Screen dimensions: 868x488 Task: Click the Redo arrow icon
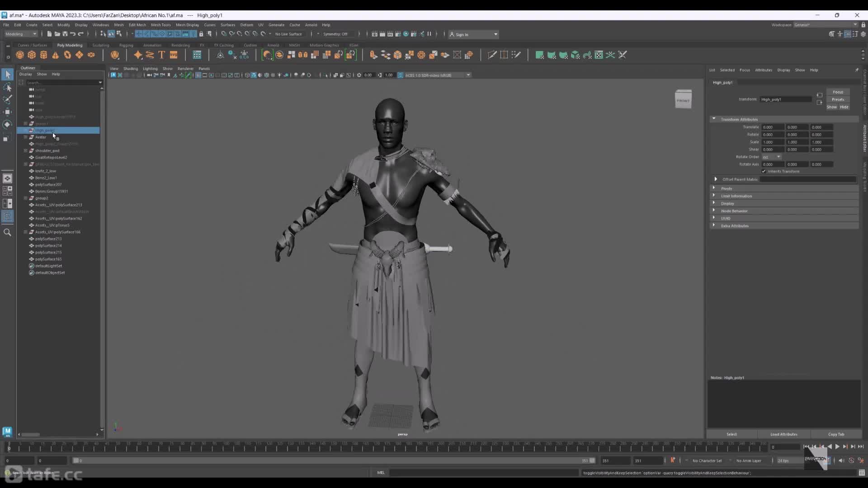click(81, 34)
